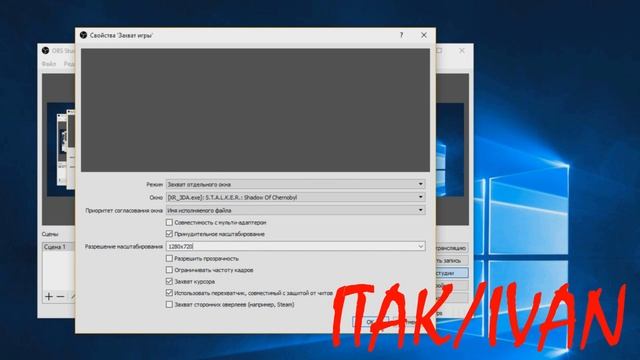Screen dimensions: 640x360
Task: Uncheck 'Принудительное масштабирование' checkbox
Action: (169, 234)
